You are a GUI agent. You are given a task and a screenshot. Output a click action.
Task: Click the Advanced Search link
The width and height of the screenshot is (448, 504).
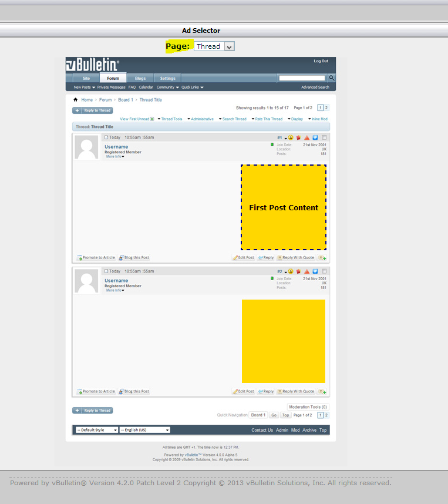tap(315, 87)
